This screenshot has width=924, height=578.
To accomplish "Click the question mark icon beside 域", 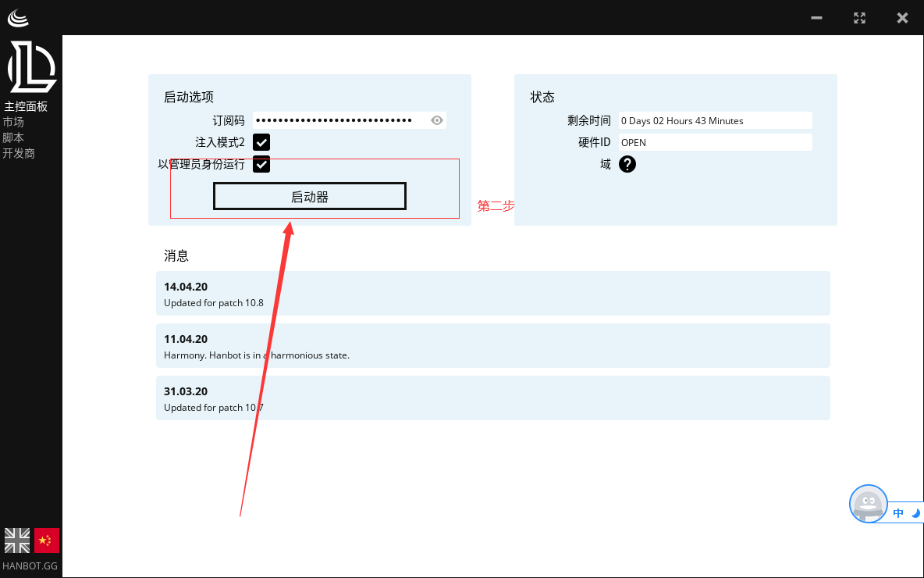I will point(627,164).
